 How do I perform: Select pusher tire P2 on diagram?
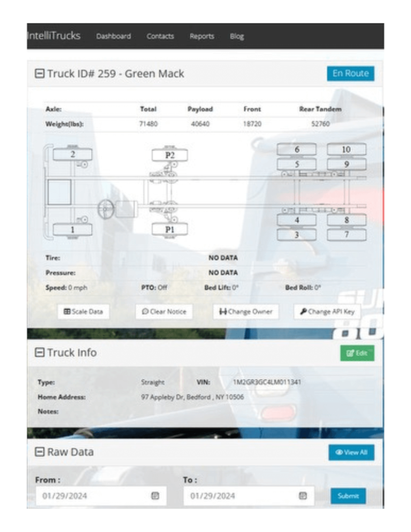170,155
